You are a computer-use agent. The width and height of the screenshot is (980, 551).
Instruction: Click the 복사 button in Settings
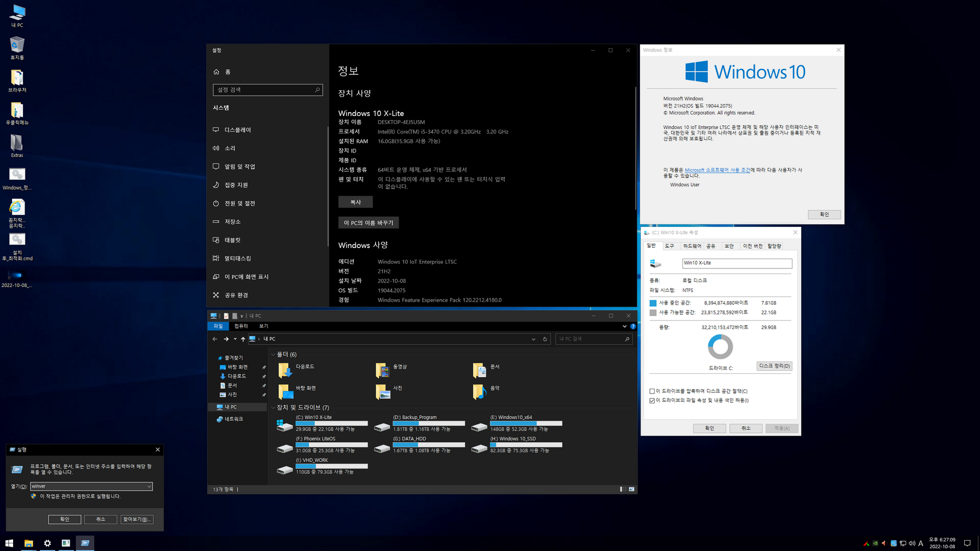coord(355,202)
